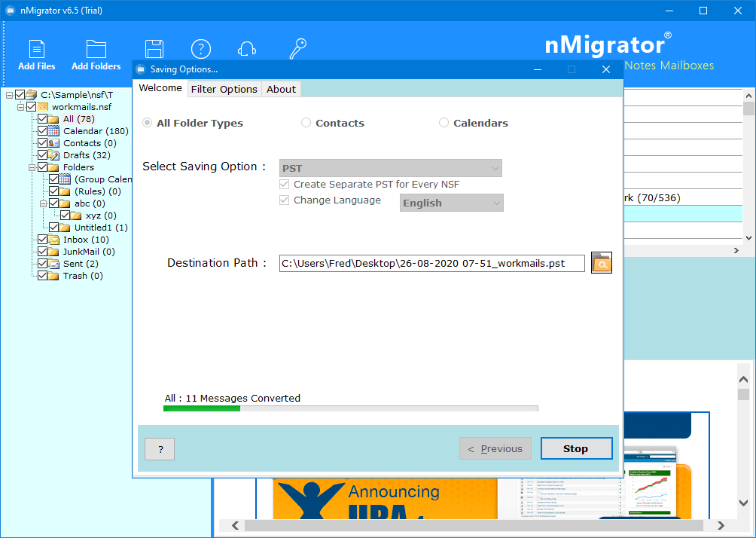Screen dimensions: 756x538
Task: Open the Filter Options tab
Action: 224,89
